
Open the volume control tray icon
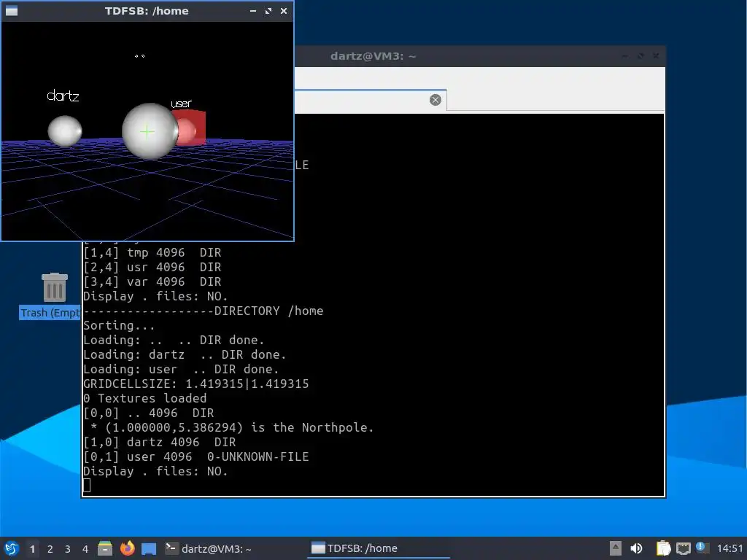click(x=636, y=548)
